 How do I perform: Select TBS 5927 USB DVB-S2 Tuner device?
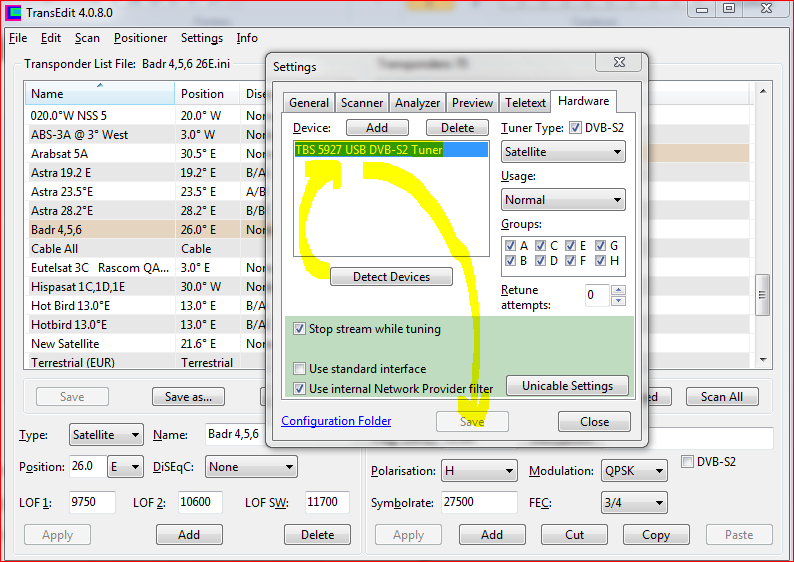(x=369, y=150)
